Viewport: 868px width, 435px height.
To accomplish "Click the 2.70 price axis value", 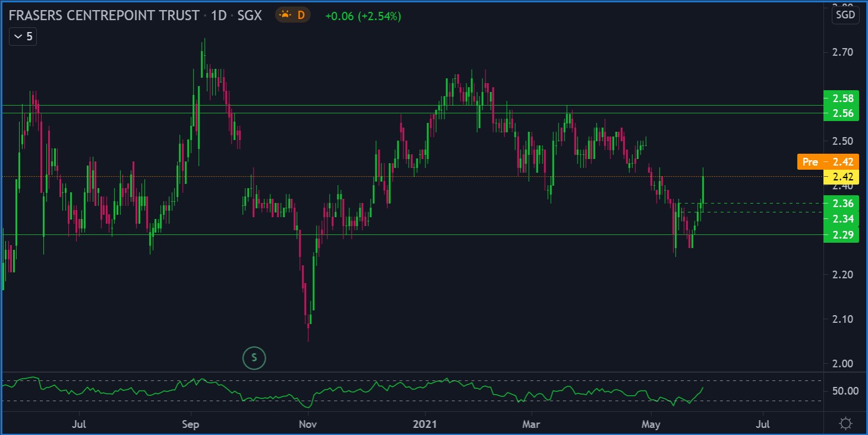I will pos(842,52).
